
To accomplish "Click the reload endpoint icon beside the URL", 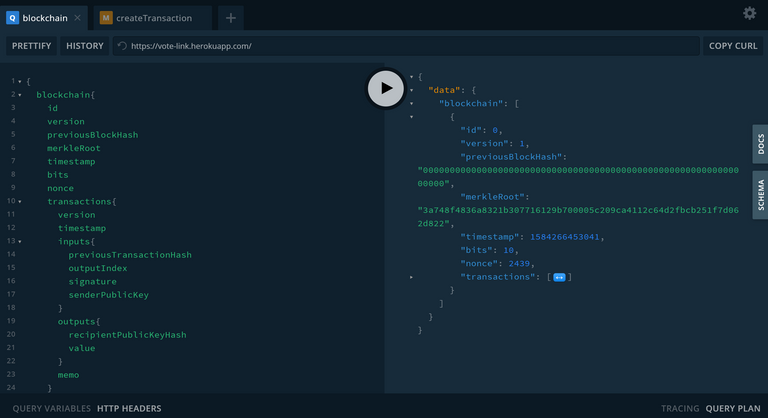I will tap(122, 46).
